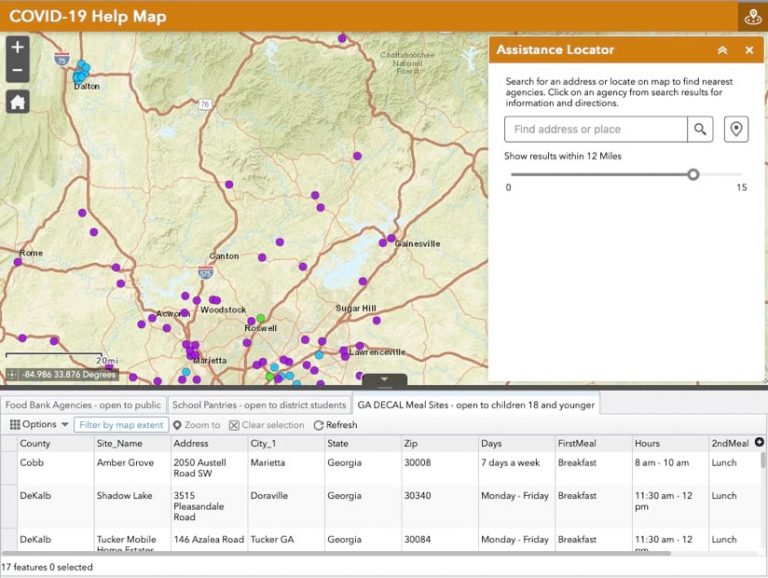Click the City_1 column header
The image size is (768, 578).
point(286,443)
